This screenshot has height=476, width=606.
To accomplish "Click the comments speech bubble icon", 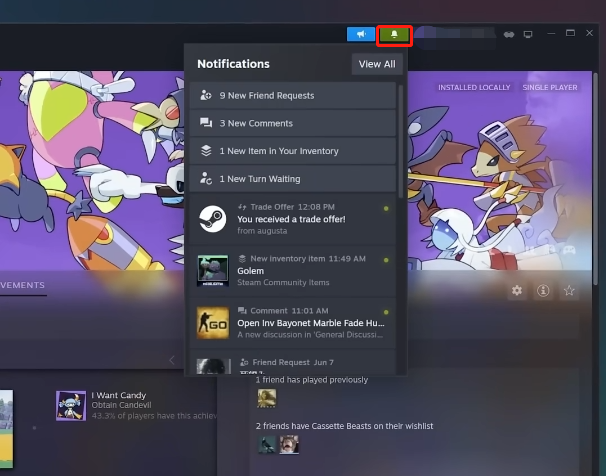I will [206, 123].
